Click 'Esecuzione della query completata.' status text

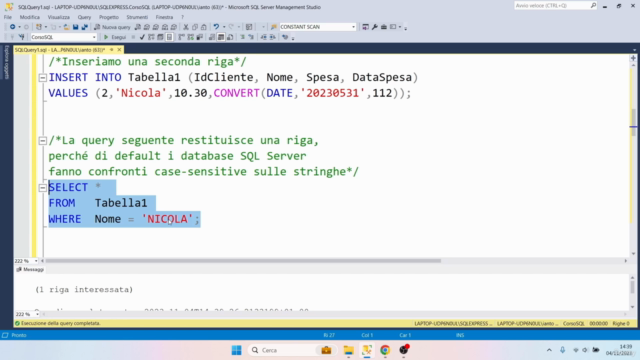[61, 323]
